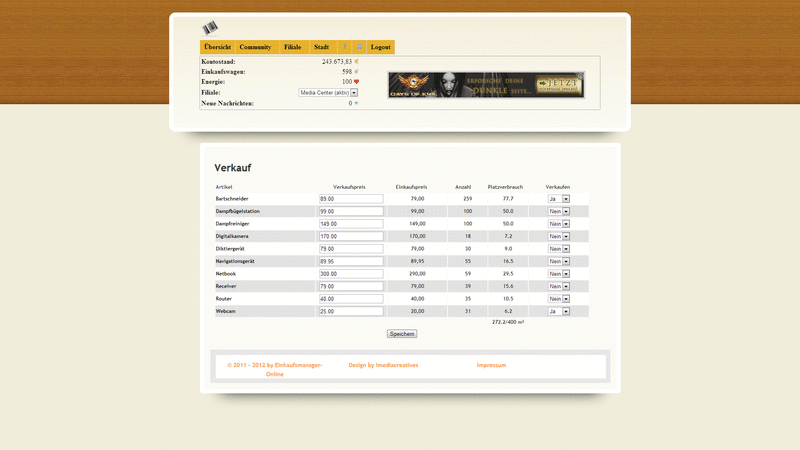Open Verkaufen dropdown for Navigationsgerät

[x=559, y=261]
